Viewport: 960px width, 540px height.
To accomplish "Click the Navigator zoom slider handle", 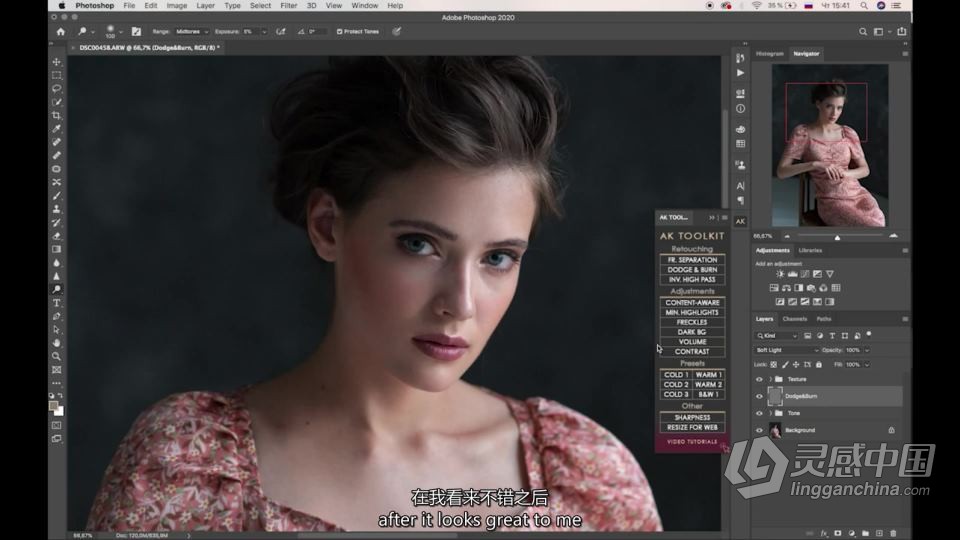I will 837,237.
